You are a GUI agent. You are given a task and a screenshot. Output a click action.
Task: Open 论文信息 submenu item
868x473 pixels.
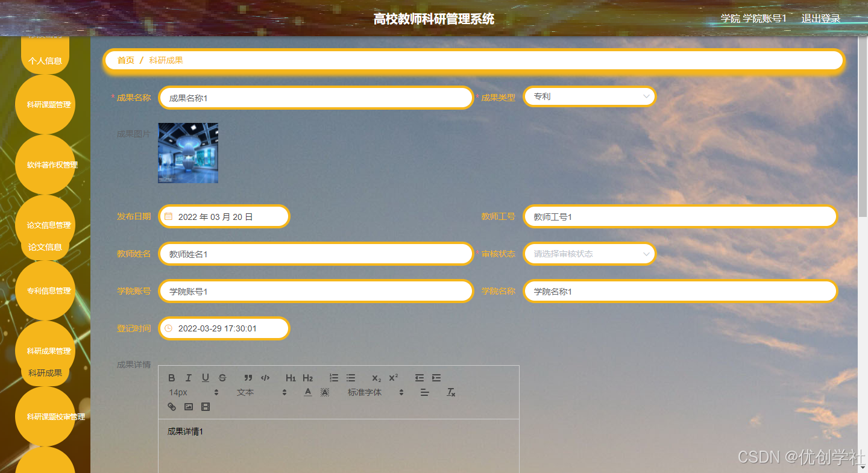tap(45, 246)
